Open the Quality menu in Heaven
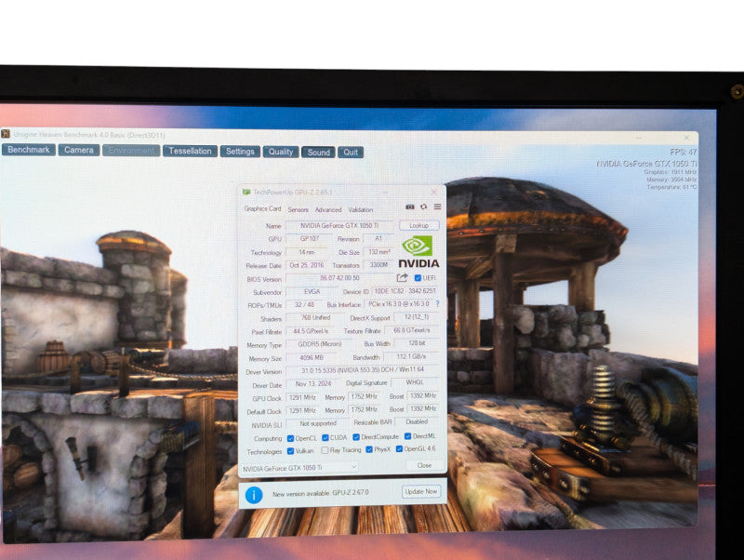The image size is (744, 560). tap(281, 152)
